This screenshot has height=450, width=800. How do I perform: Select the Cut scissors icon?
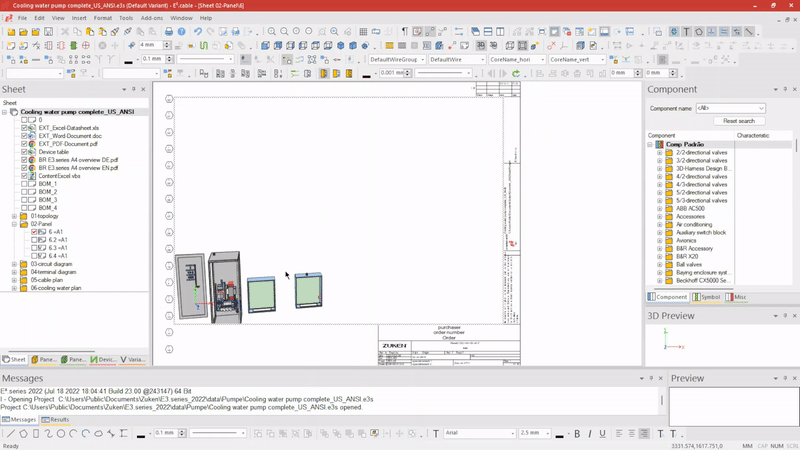tap(63, 32)
